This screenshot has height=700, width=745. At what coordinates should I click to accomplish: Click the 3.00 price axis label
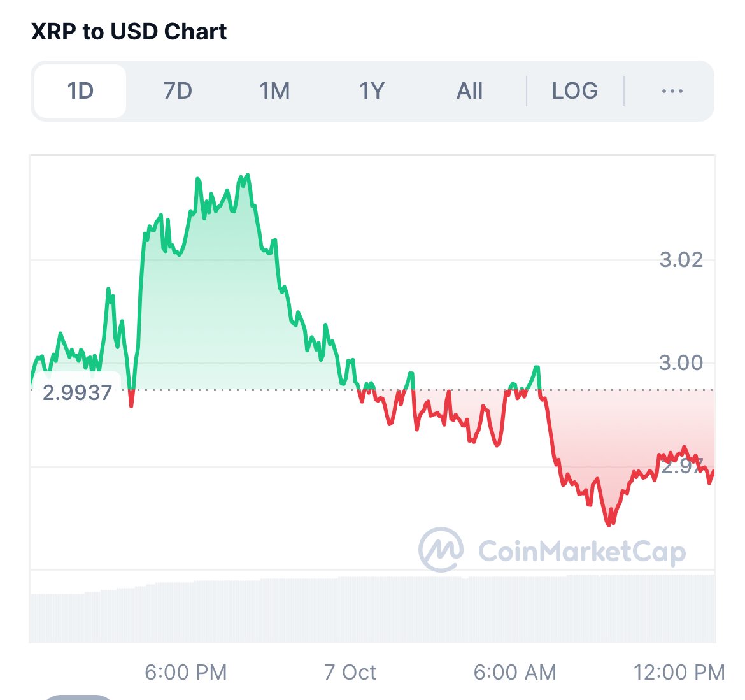coord(681,363)
